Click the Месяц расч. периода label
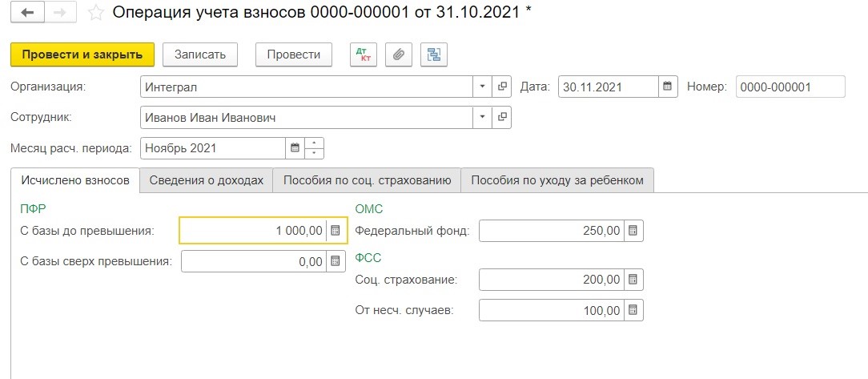Viewport: 868px width, 379px height. coord(71,148)
